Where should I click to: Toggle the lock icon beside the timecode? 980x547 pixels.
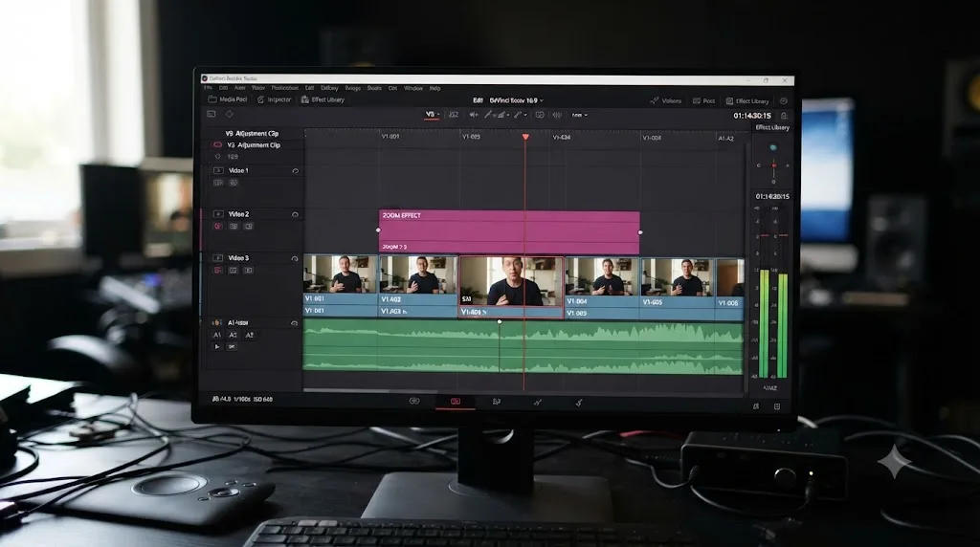(x=784, y=116)
